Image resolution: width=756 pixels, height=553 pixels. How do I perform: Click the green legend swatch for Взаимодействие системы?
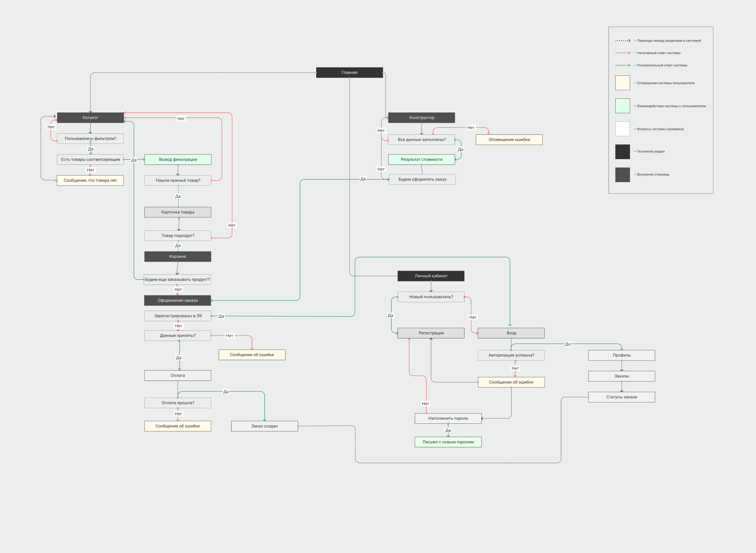pyautogui.click(x=622, y=106)
